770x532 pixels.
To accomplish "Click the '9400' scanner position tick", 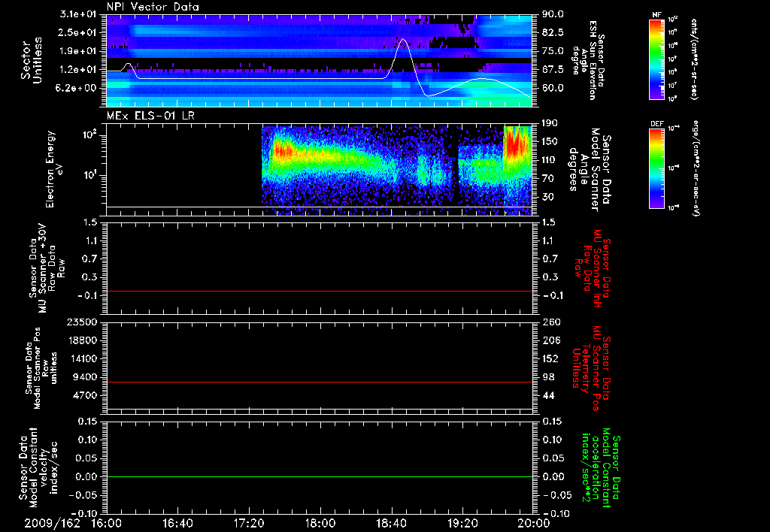I will pos(86,377).
